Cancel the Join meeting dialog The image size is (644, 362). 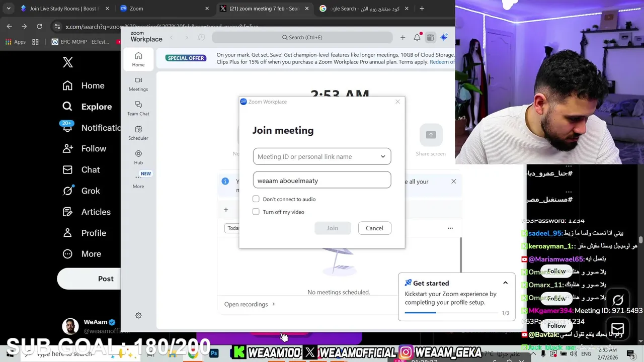(x=374, y=228)
